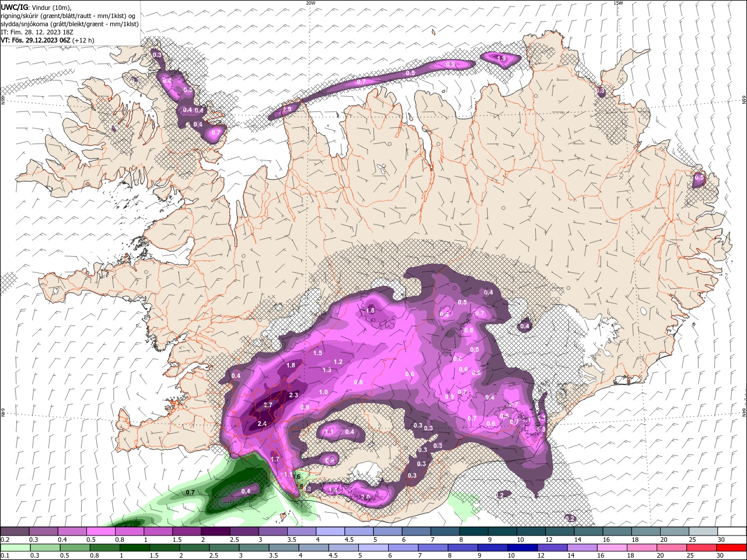Click the 1.4 value near south coast
The image size is (747, 560).
[x=333, y=490]
